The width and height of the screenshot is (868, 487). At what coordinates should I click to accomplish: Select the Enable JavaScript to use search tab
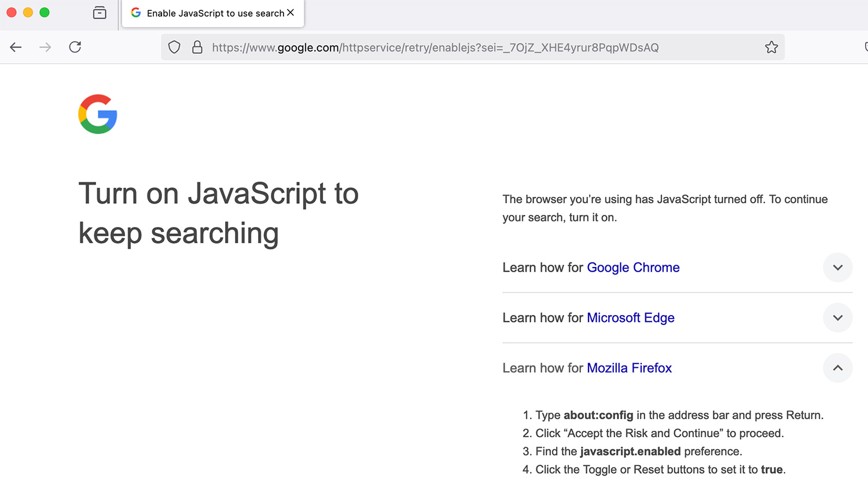(x=214, y=13)
